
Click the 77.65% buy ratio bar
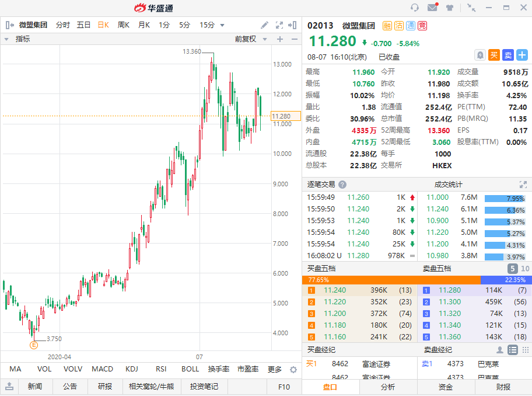tap(391, 280)
